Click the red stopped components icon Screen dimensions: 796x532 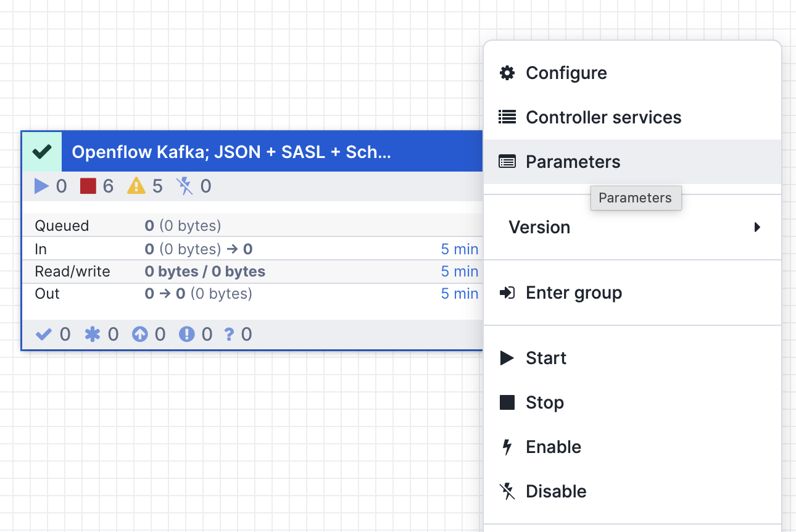coord(88,186)
